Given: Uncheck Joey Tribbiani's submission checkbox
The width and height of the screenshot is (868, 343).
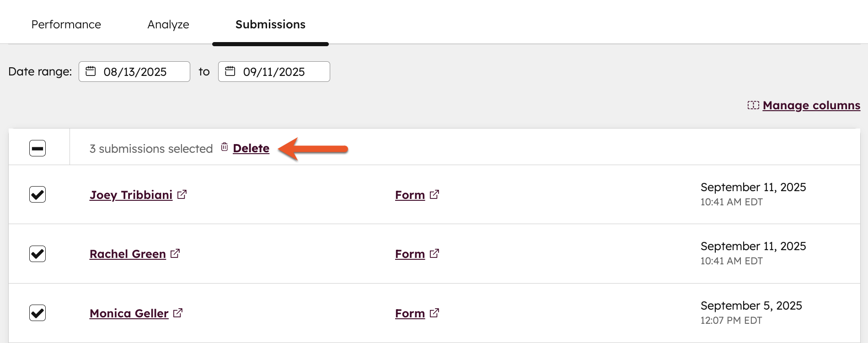Looking at the screenshot, I should click(38, 194).
